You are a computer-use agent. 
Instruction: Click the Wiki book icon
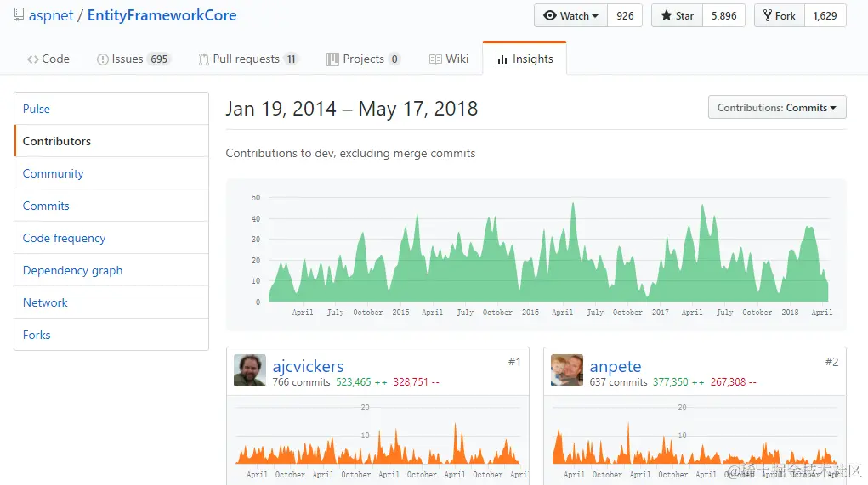pyautogui.click(x=435, y=59)
